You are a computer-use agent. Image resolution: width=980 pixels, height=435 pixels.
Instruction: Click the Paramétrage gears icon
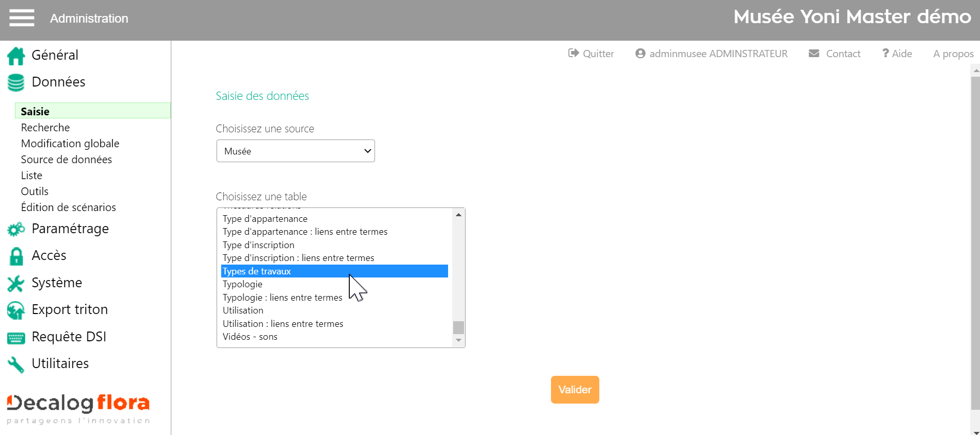[16, 229]
